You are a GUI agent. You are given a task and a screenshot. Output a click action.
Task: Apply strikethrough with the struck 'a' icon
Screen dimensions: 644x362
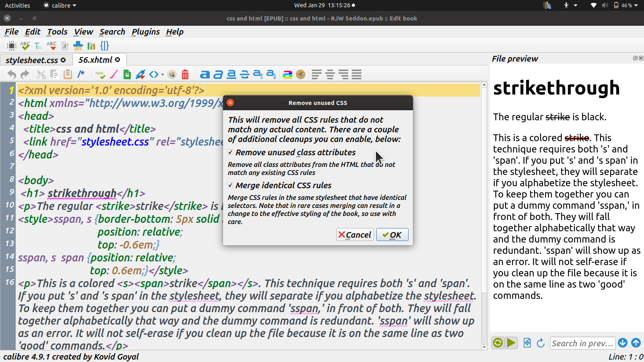(x=245, y=74)
